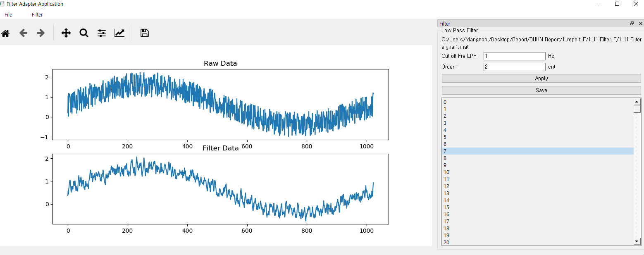The image size is (644, 255).
Task: Select list row 2
Action: point(538,116)
